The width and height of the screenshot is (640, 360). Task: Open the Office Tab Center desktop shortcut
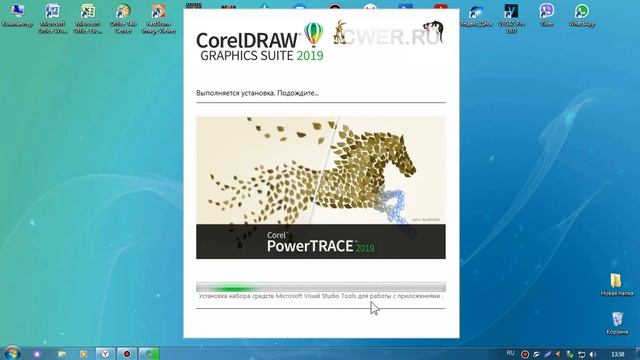pos(123,19)
